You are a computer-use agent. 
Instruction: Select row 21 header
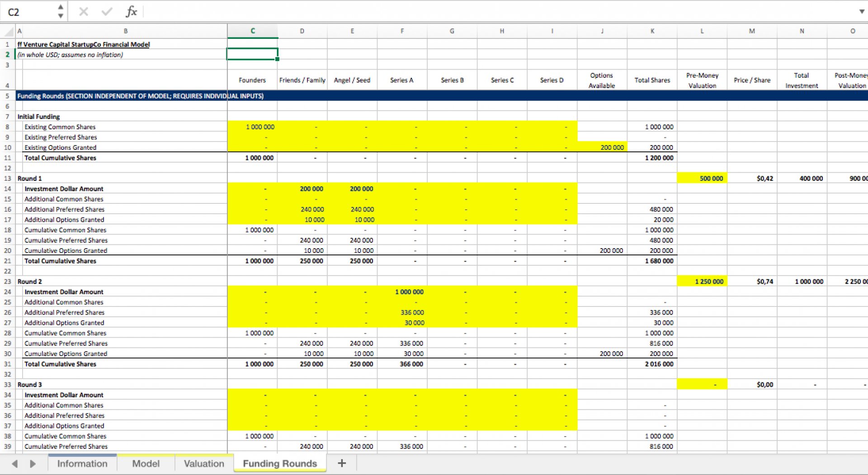pyautogui.click(x=7, y=261)
